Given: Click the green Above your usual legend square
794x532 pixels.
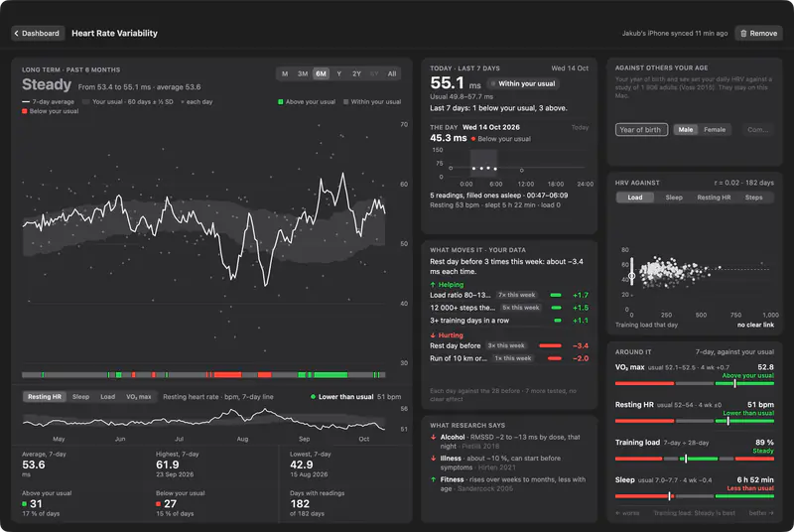Looking at the screenshot, I should [281, 102].
